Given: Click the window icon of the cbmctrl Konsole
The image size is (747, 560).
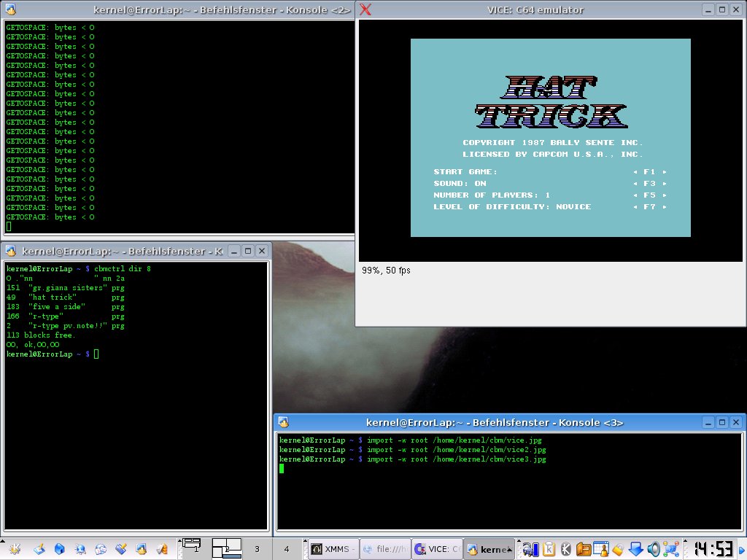Looking at the screenshot, I should [x=10, y=251].
